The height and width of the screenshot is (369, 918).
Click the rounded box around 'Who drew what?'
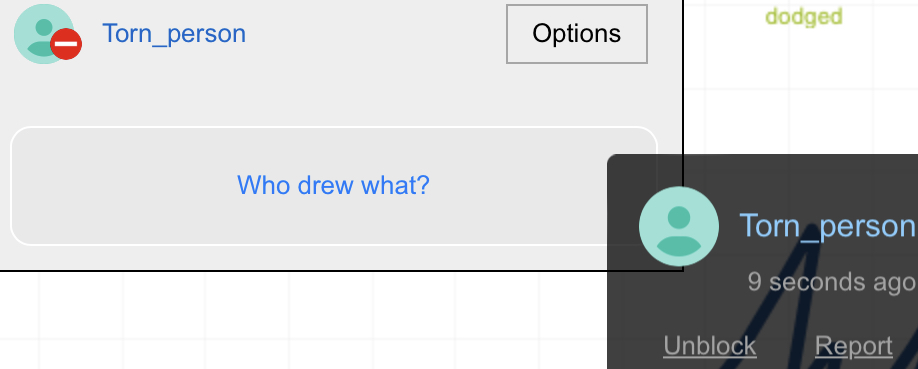point(334,186)
